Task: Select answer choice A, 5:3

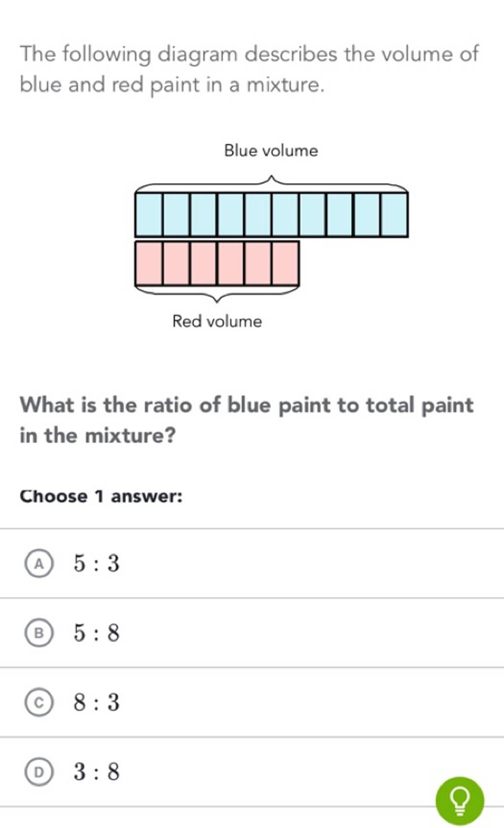Action: coord(95,565)
